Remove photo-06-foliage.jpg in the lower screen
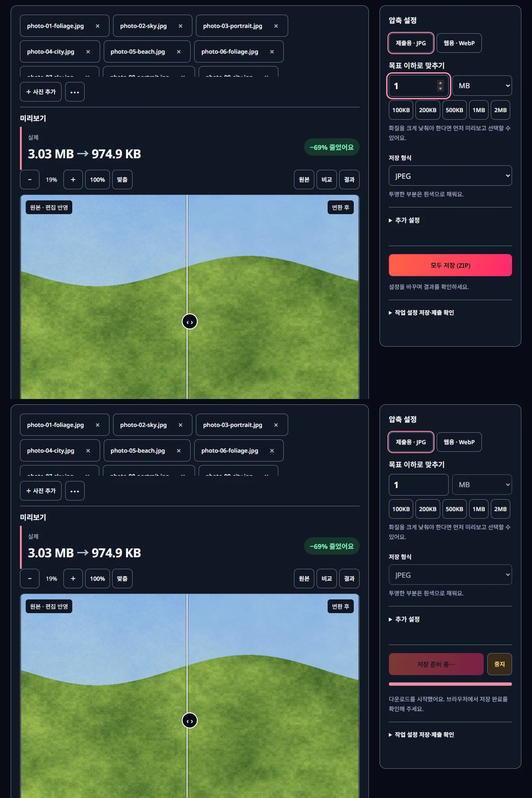The image size is (532, 798). (x=272, y=451)
